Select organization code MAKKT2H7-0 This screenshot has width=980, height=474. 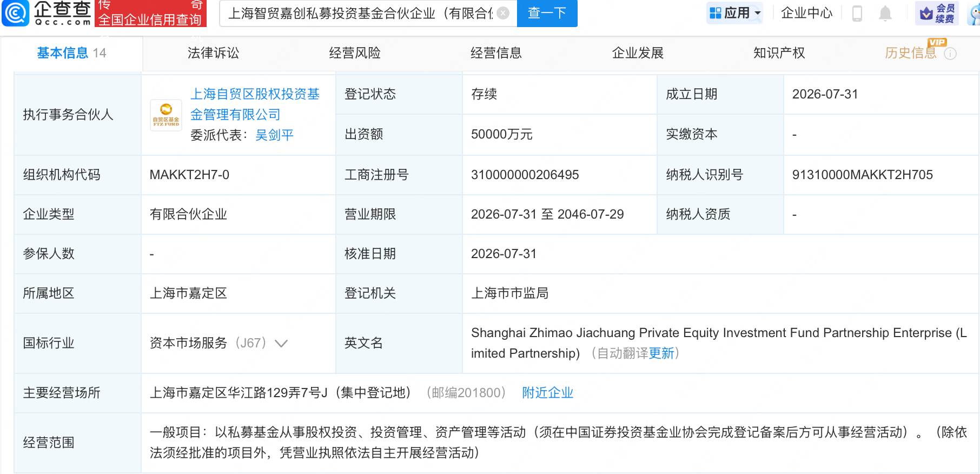point(189,175)
